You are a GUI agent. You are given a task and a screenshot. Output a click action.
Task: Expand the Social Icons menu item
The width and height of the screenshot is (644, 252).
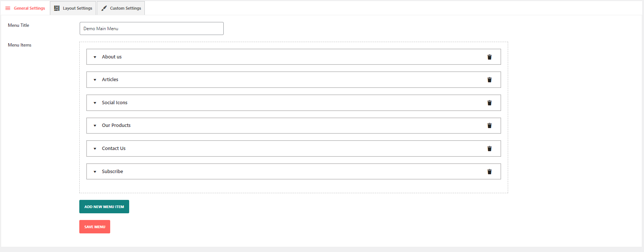click(x=95, y=103)
